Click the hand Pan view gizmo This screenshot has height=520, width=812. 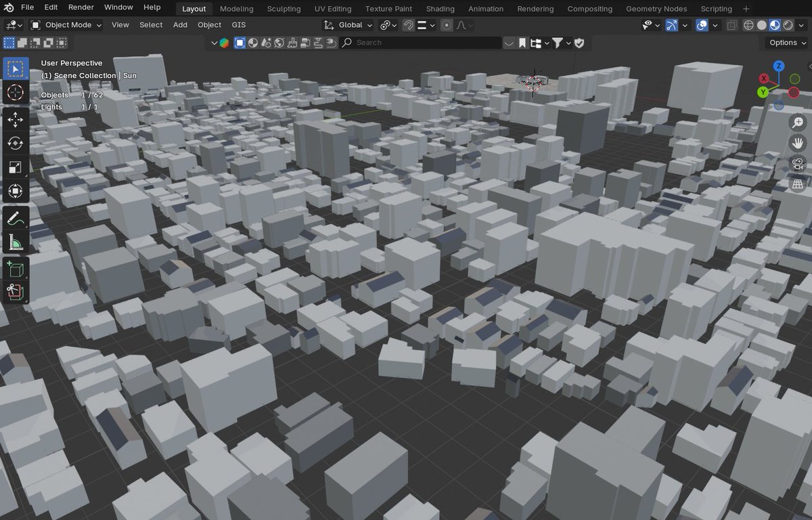click(798, 143)
